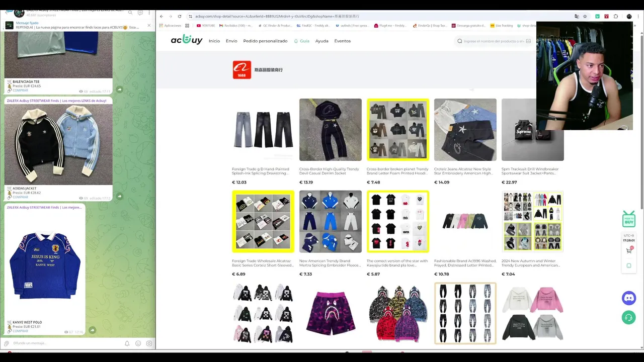Click the browser back arrow
This screenshot has height=362, width=644.
click(x=162, y=16)
